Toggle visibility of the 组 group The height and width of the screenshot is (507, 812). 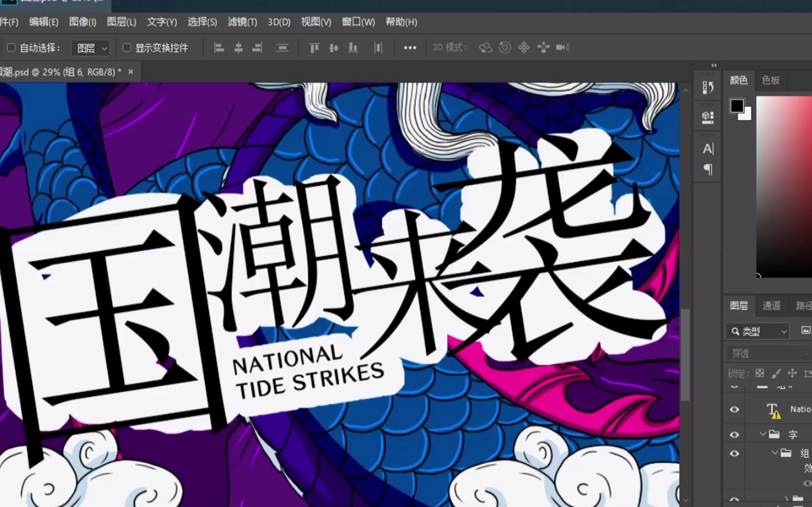pyautogui.click(x=734, y=453)
